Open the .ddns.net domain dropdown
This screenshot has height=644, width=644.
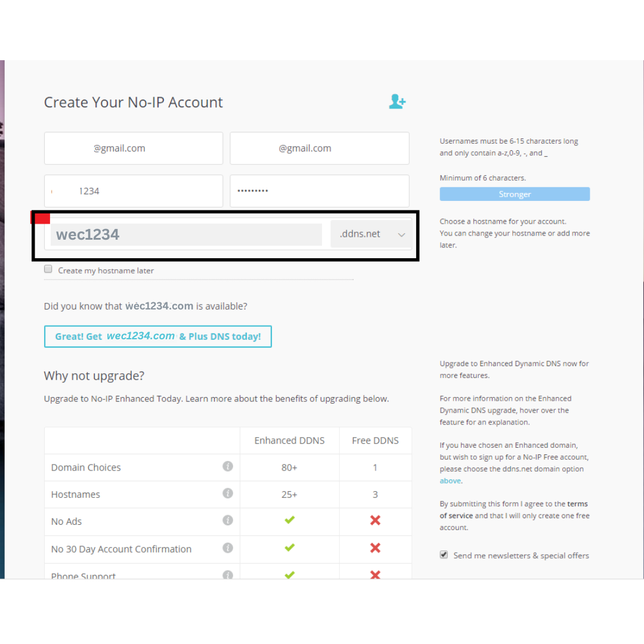[371, 234]
